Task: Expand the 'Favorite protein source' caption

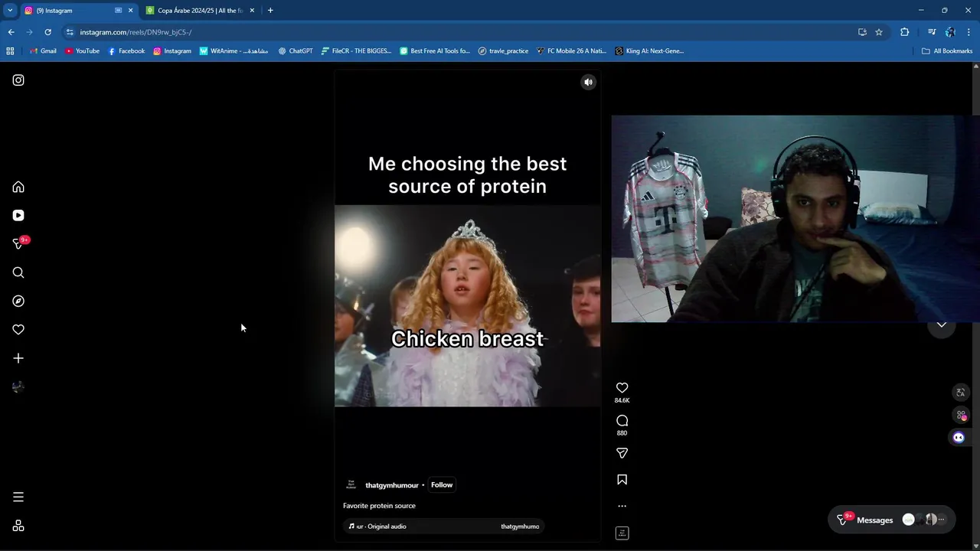Action: click(x=379, y=506)
